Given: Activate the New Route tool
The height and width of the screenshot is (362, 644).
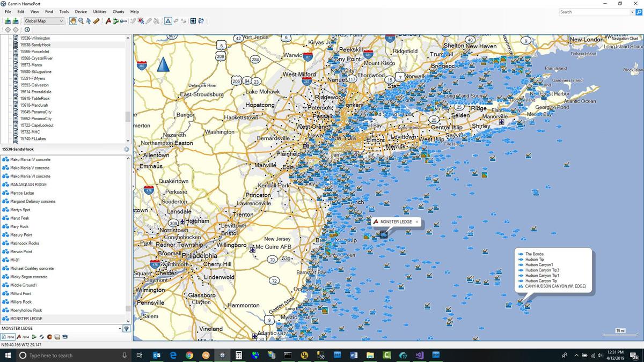Looking at the screenshot, I should (116, 21).
